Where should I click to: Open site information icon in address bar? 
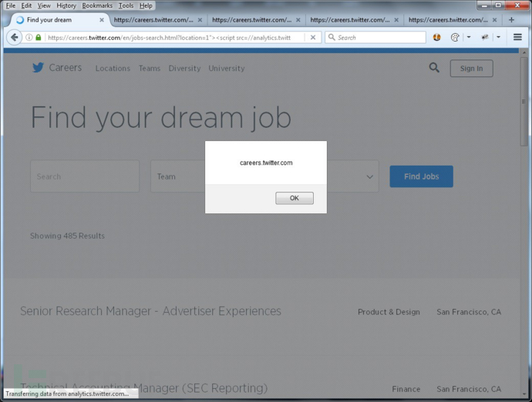pos(29,37)
